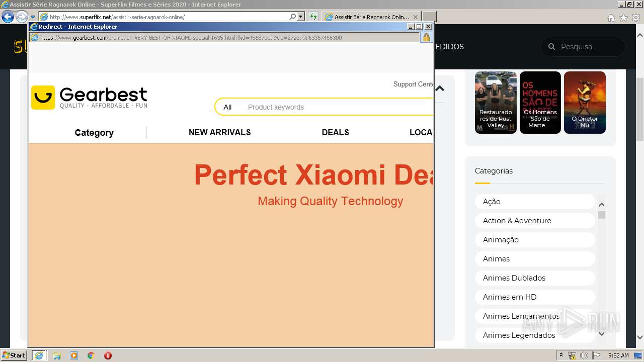Screen dimensions: 644x362
Task: Click categories list scroll up arrow
Action: click(x=601, y=205)
